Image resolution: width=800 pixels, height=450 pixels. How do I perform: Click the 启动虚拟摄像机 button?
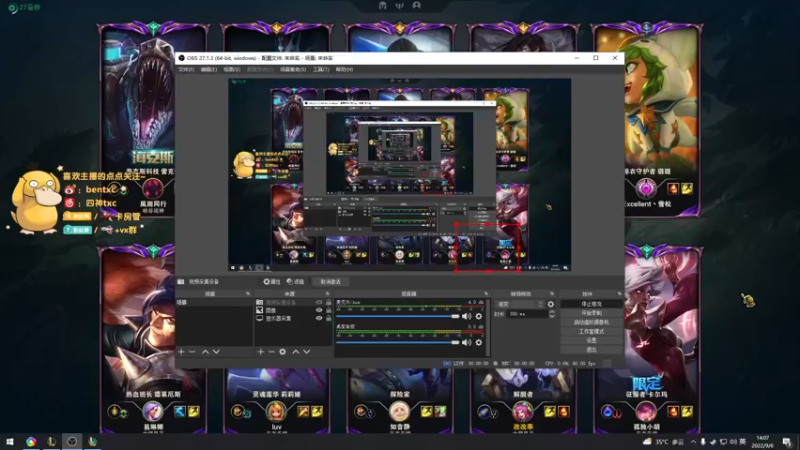(591, 322)
